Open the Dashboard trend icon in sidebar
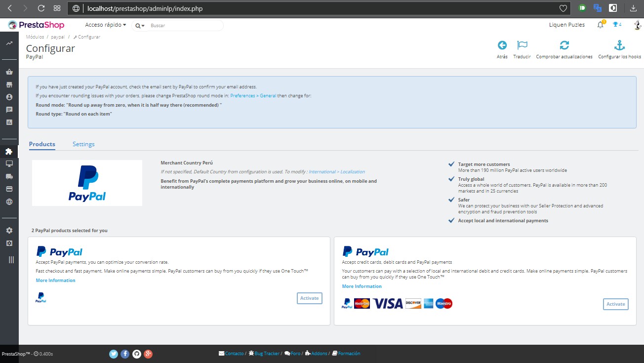This screenshot has width=644, height=363. point(9,43)
